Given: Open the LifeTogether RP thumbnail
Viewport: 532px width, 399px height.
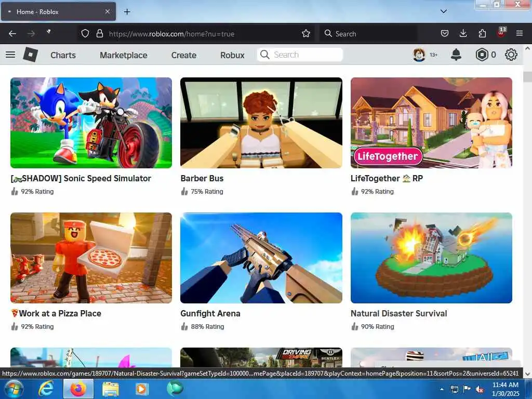Looking at the screenshot, I should click(431, 123).
